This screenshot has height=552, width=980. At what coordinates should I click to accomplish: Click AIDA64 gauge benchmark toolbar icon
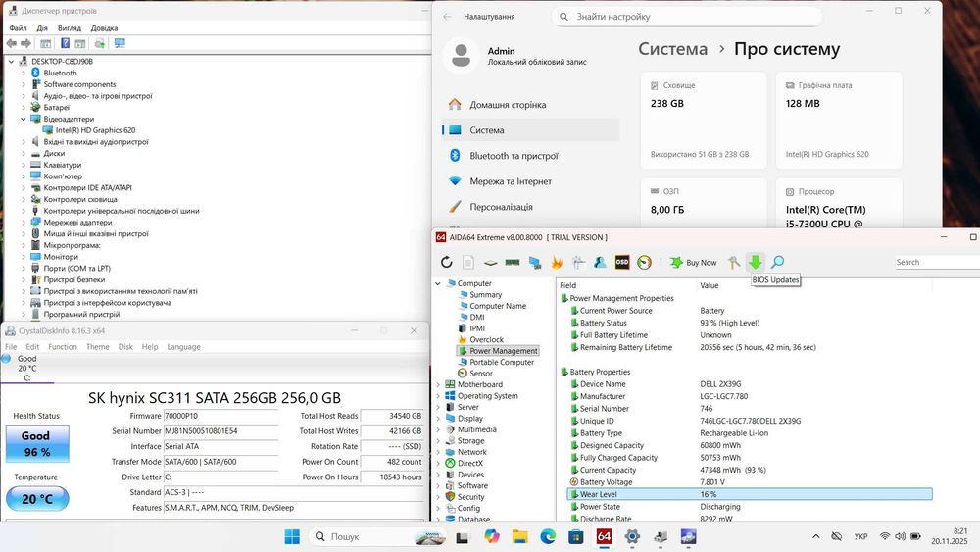(645, 263)
